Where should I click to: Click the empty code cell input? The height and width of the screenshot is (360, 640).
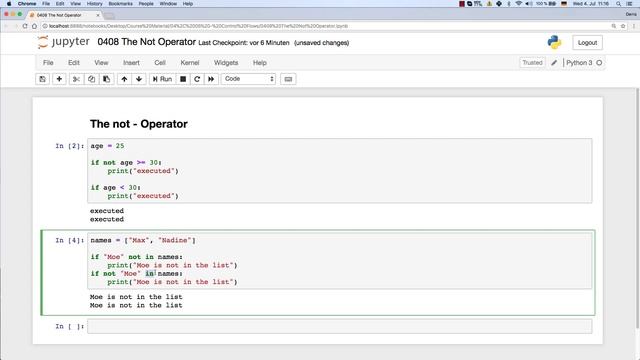(x=340, y=326)
